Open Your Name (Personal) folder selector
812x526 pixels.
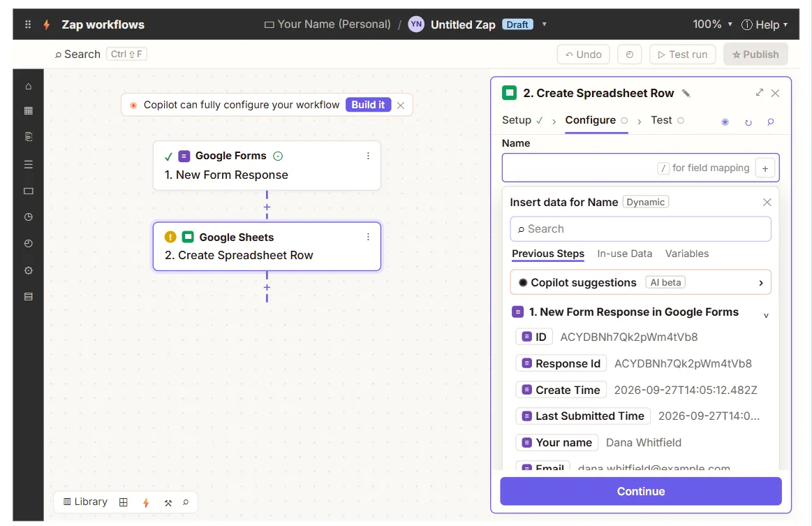click(327, 24)
